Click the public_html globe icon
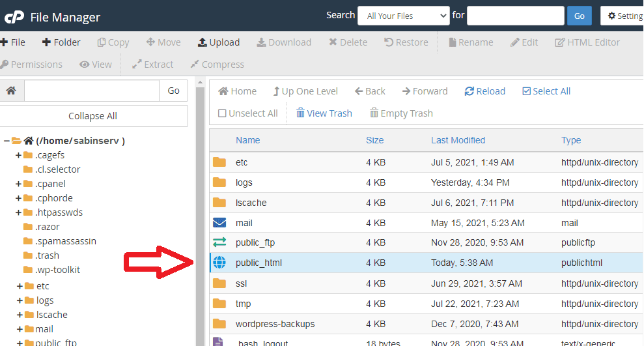The image size is (644, 346). point(219,263)
